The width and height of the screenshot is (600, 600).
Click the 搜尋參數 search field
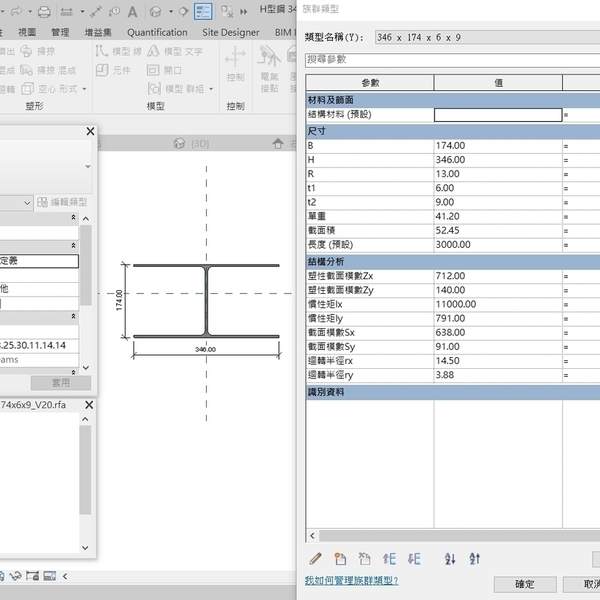(450, 59)
